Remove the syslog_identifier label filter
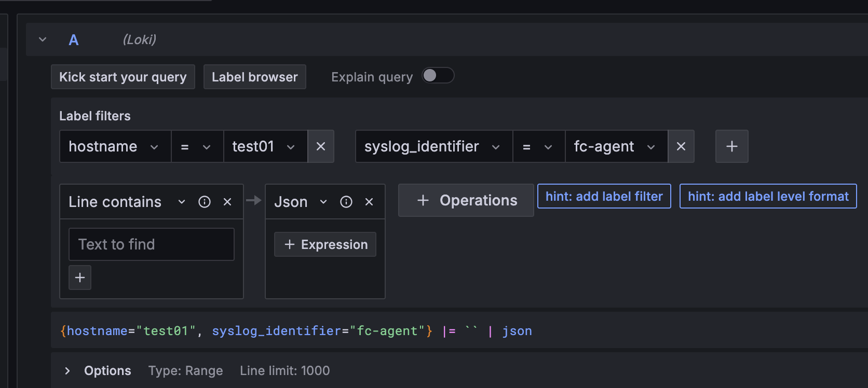 click(x=681, y=147)
